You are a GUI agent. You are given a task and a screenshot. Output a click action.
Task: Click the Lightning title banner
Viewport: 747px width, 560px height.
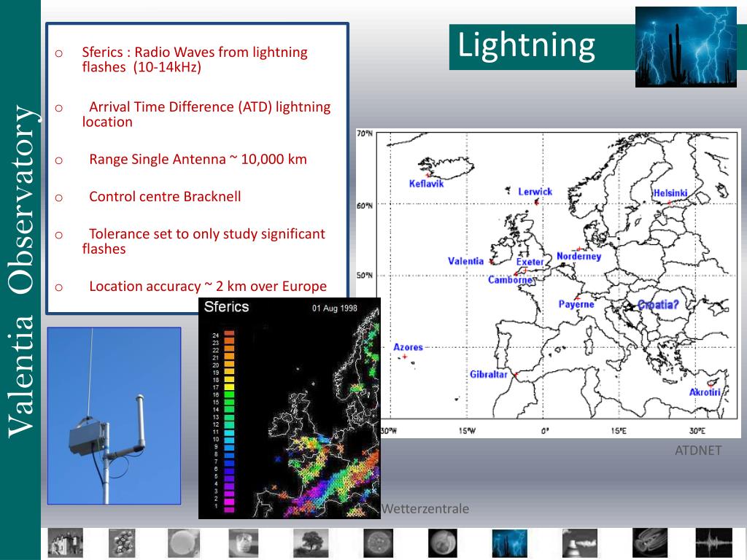[542, 47]
